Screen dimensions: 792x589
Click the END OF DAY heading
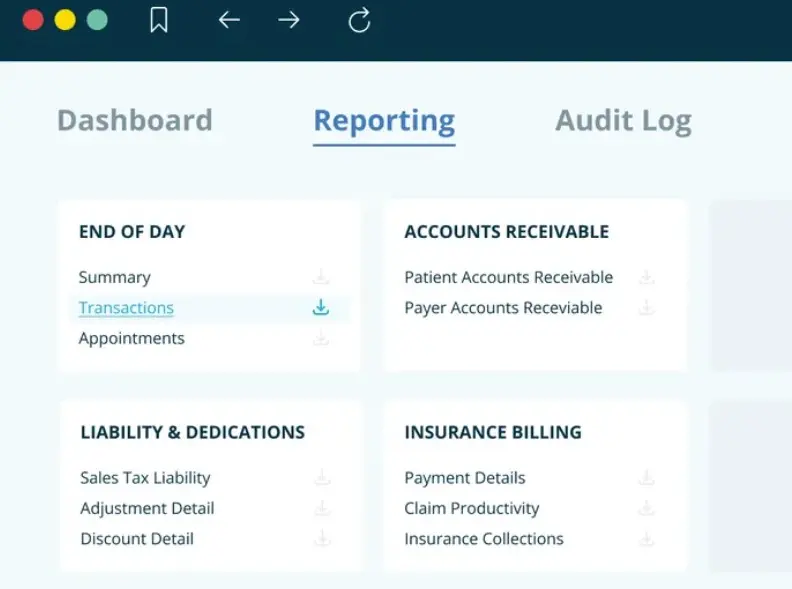point(132,231)
